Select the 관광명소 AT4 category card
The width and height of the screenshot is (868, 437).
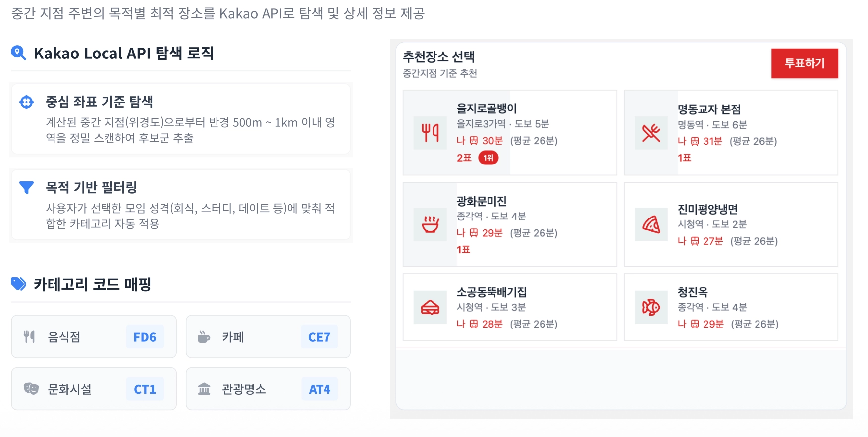tap(268, 389)
